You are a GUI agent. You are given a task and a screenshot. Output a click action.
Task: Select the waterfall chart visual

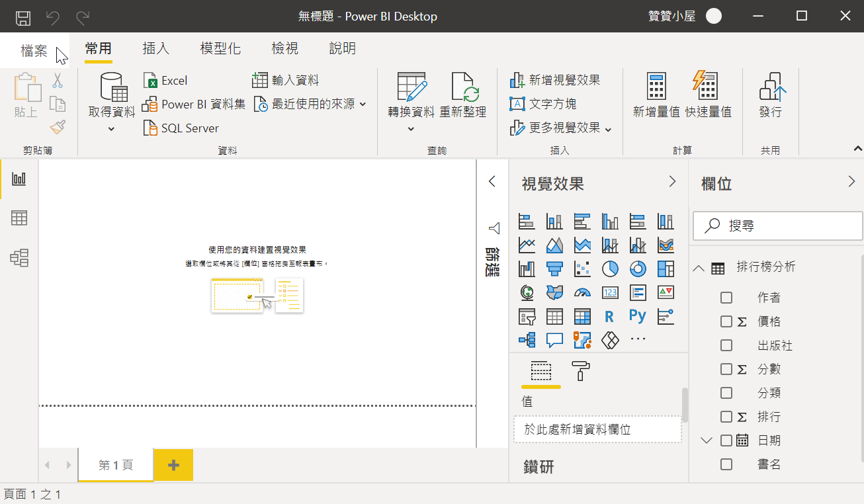coord(527,269)
